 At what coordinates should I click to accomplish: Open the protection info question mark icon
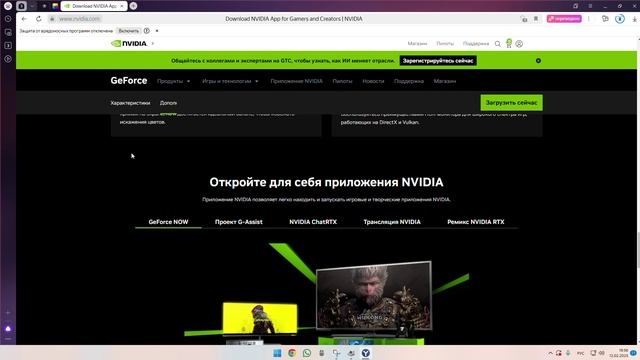pyautogui.click(x=147, y=31)
